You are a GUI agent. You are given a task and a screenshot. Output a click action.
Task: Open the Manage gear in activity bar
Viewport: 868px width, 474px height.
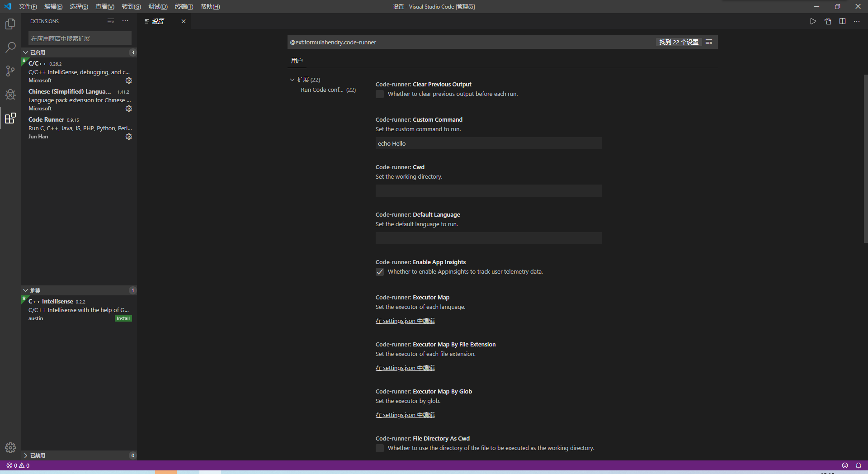coord(10,448)
